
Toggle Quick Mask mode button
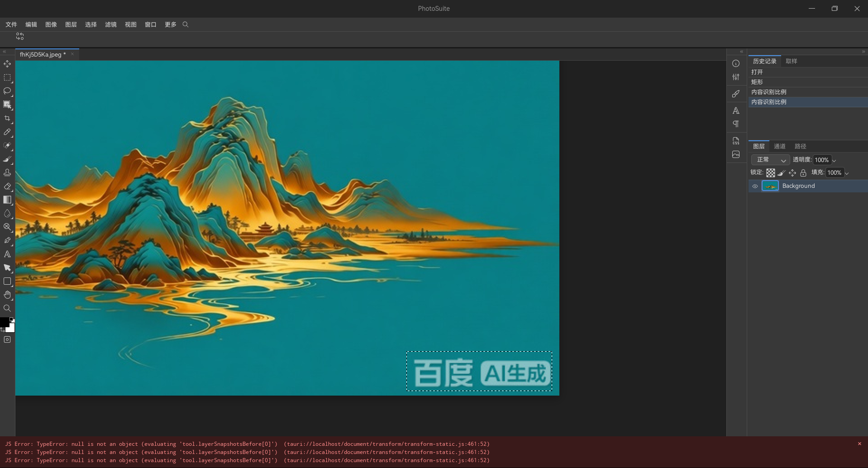pos(7,339)
